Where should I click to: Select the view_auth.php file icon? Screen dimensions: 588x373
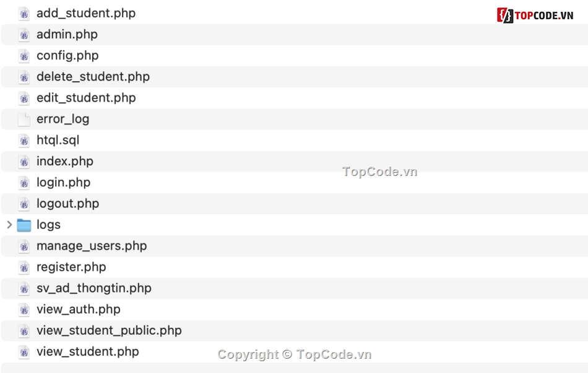pyautogui.click(x=24, y=310)
